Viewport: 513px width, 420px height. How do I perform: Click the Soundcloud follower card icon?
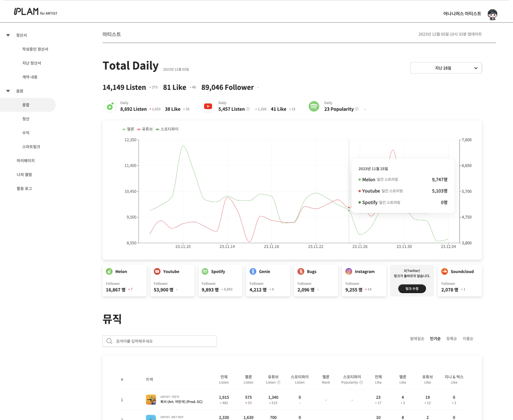[445, 272]
